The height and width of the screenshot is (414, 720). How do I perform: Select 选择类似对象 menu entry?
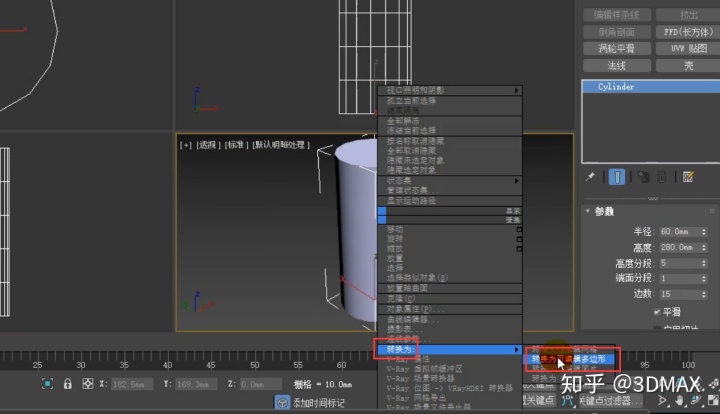450,278
